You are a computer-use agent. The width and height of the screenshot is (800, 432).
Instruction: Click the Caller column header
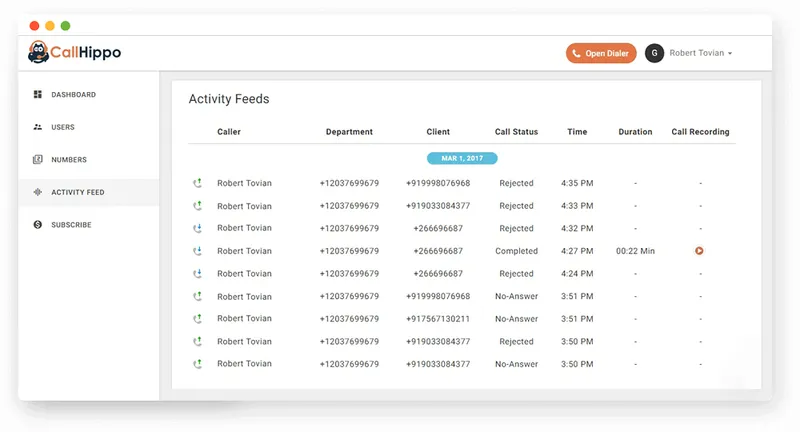tap(229, 132)
